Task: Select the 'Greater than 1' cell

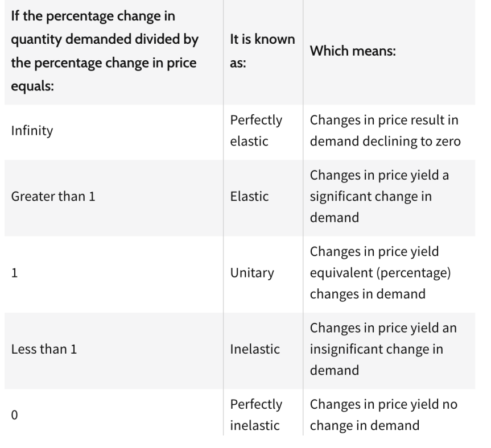Action: coord(48,196)
